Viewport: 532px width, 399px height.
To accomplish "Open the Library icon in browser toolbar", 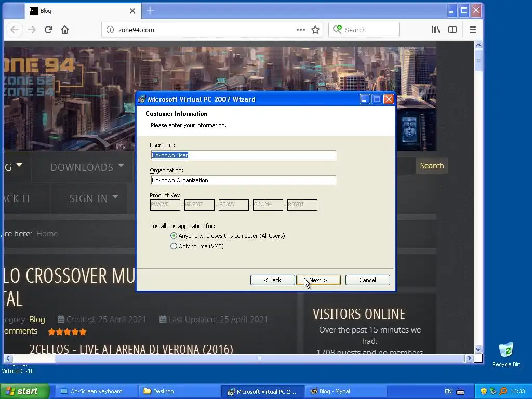I will click(436, 30).
